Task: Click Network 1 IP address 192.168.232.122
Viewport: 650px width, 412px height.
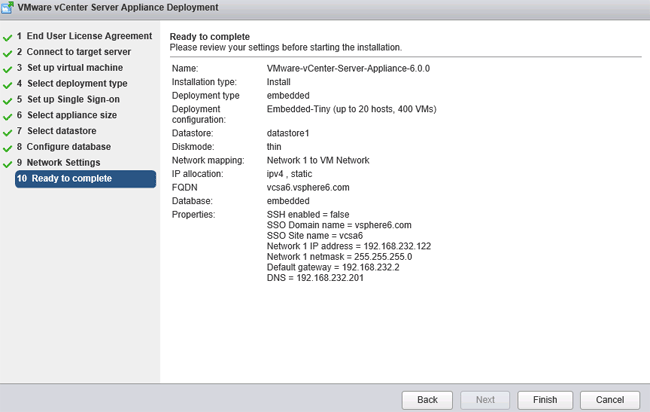Action: click(349, 246)
